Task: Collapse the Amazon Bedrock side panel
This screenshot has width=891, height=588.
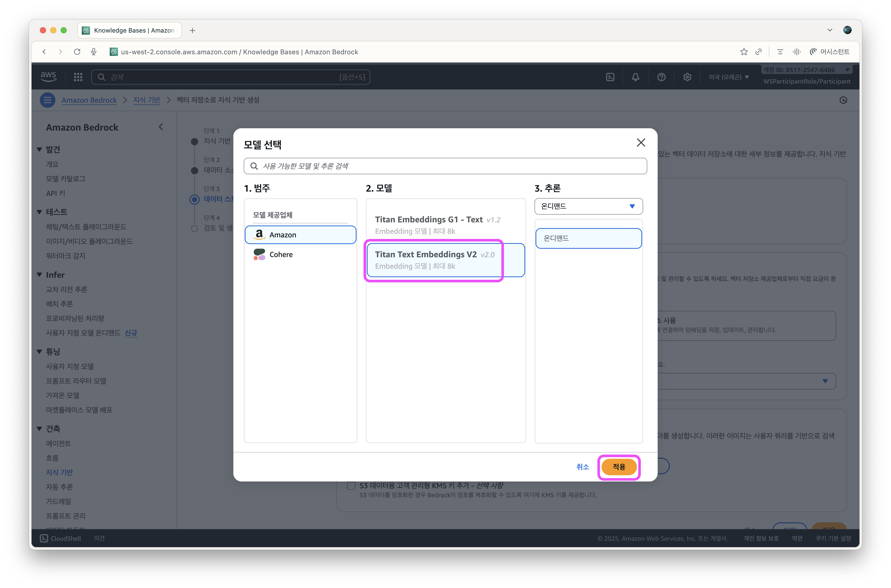Action: pos(161,127)
